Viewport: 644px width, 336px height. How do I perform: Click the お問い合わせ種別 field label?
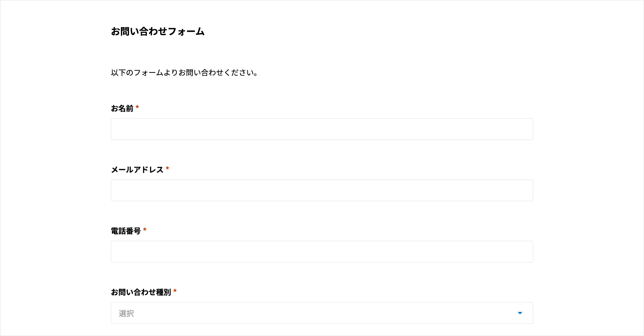coord(141,292)
